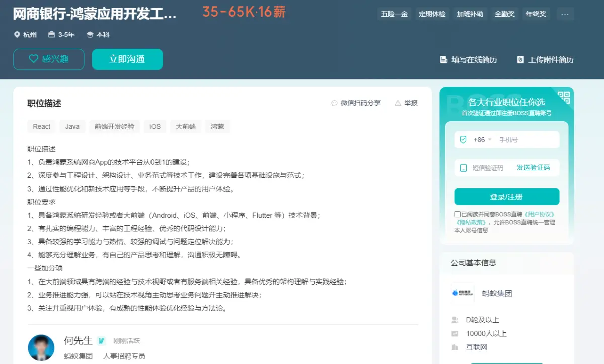Click the verified badge next to 何先生

point(101,340)
